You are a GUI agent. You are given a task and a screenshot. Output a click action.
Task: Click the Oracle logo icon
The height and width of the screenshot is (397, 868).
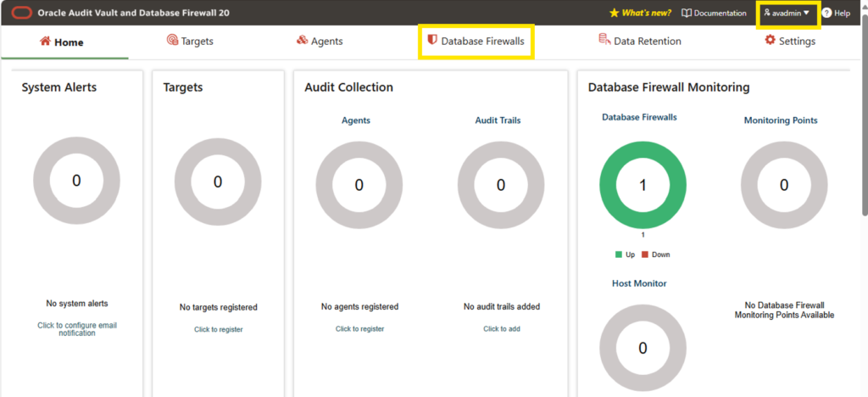21,13
